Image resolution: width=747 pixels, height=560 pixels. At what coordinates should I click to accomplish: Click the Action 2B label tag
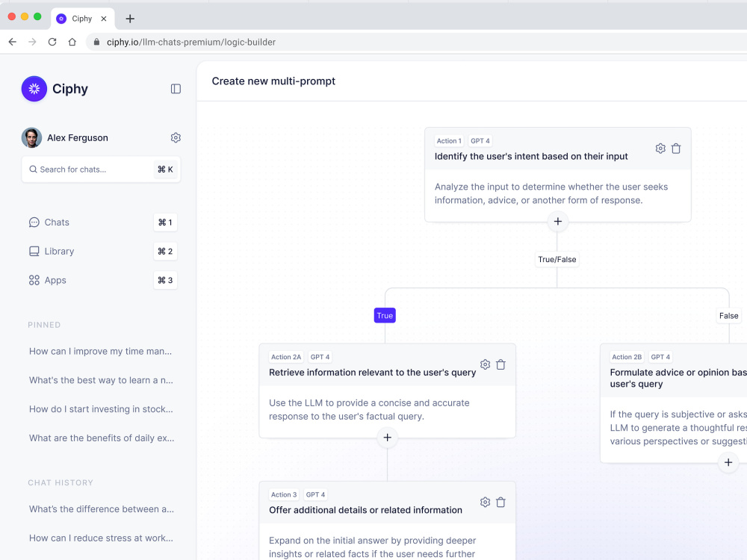tap(627, 357)
